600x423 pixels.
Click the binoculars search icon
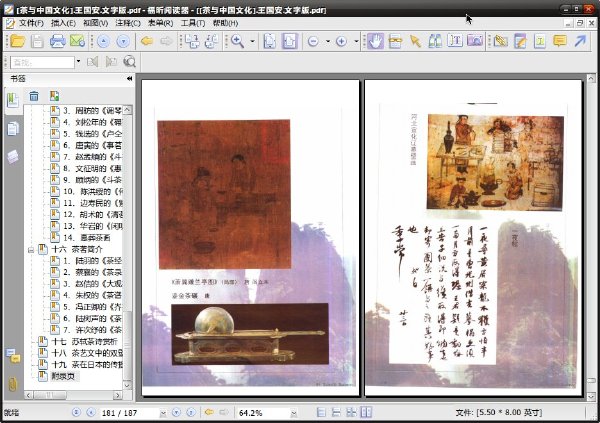point(435,41)
